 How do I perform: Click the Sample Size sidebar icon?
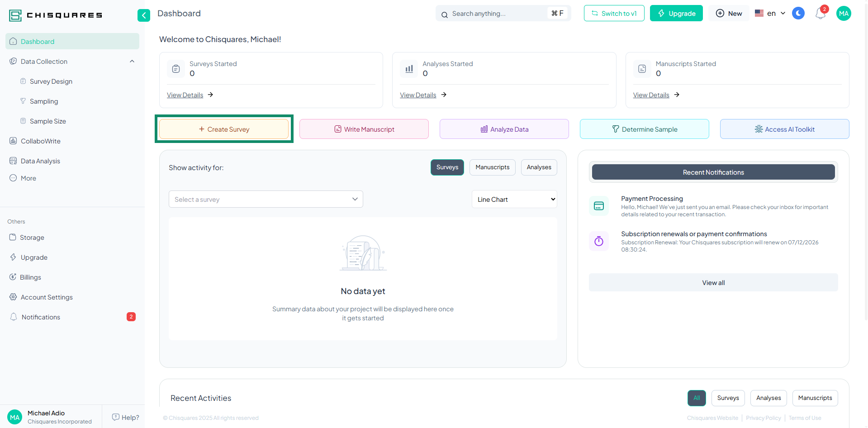coord(23,121)
